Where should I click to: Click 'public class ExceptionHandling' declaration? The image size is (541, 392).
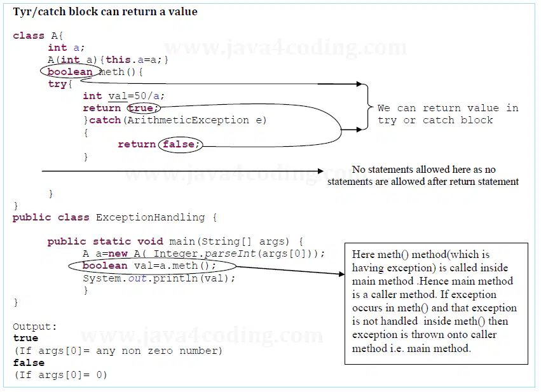coord(114,217)
